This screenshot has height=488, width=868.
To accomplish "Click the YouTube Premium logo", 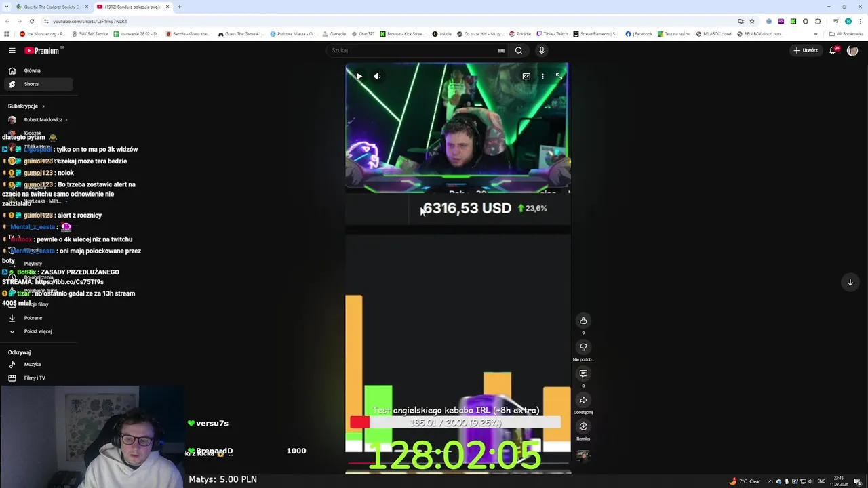I will point(42,50).
